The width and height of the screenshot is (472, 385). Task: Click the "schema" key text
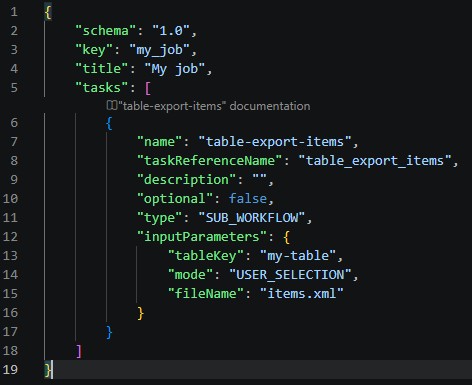106,31
